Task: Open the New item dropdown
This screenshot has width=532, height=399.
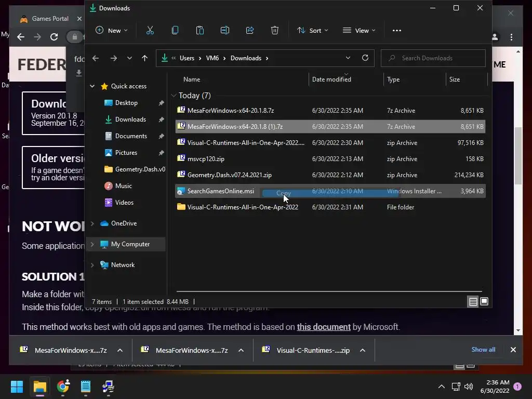Action: pos(111,31)
